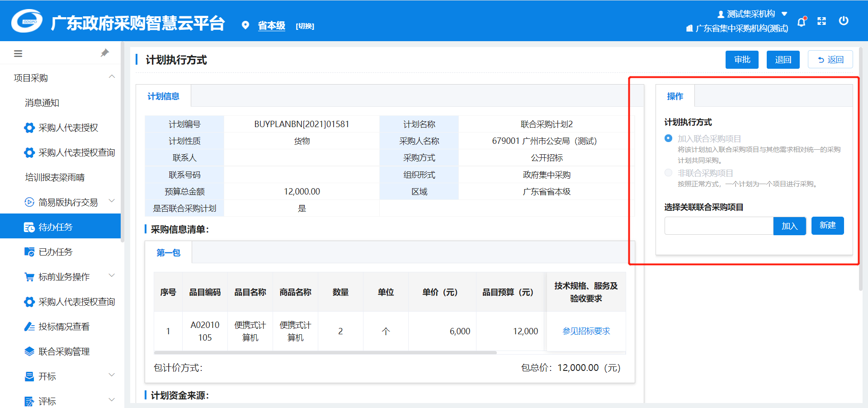Viewport: 868px width, 408px height.
Task: Expand the 简易版执行交易 submenu
Action: click(68, 202)
